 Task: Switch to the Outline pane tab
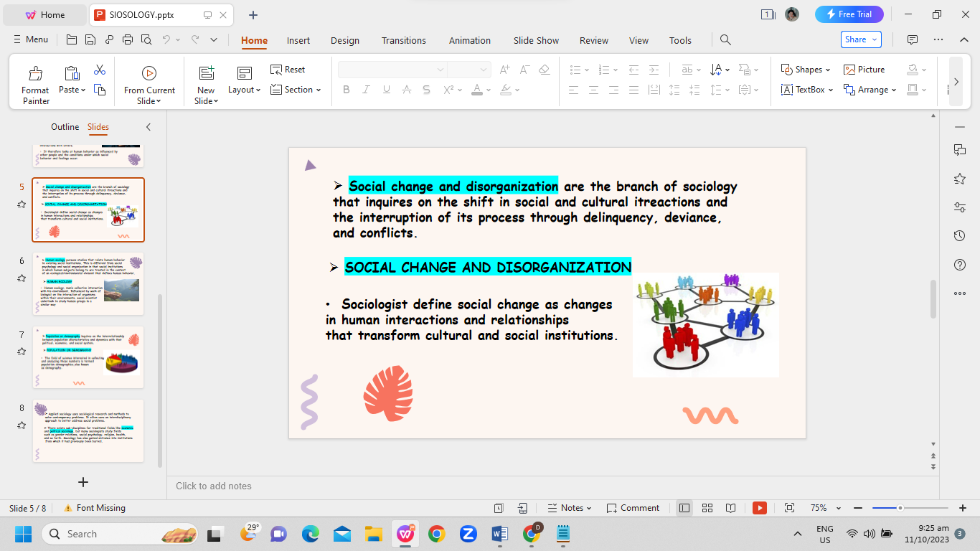click(x=65, y=127)
